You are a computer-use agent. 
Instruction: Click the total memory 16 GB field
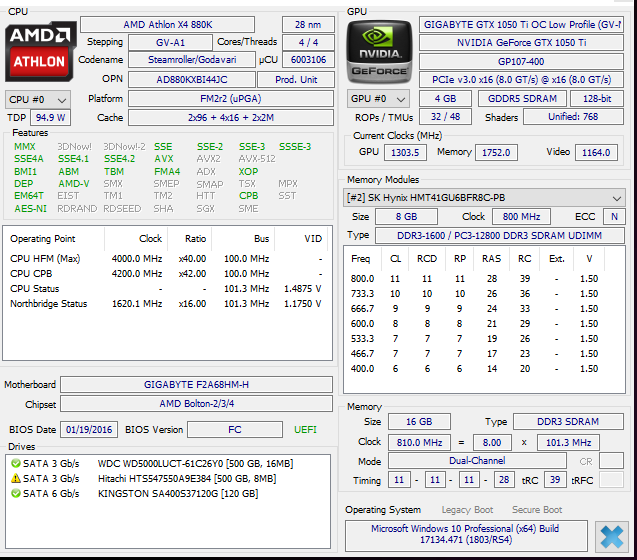click(419, 422)
